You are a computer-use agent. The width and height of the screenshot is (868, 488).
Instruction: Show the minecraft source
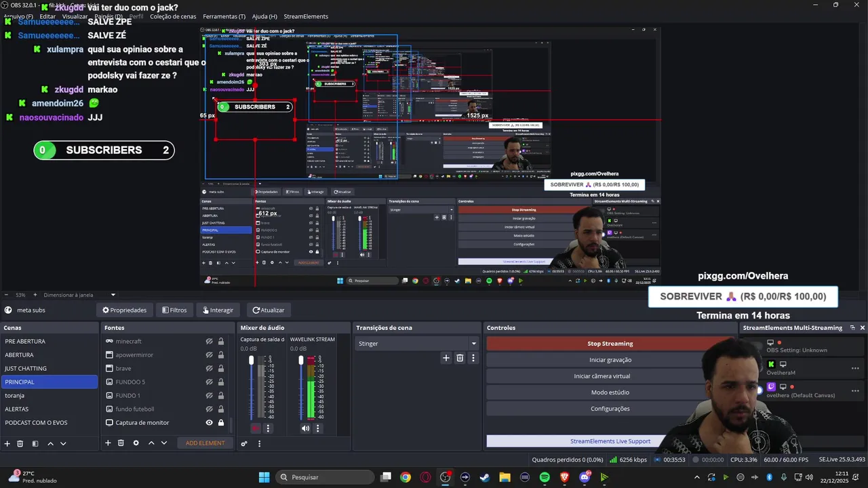pyautogui.click(x=210, y=341)
